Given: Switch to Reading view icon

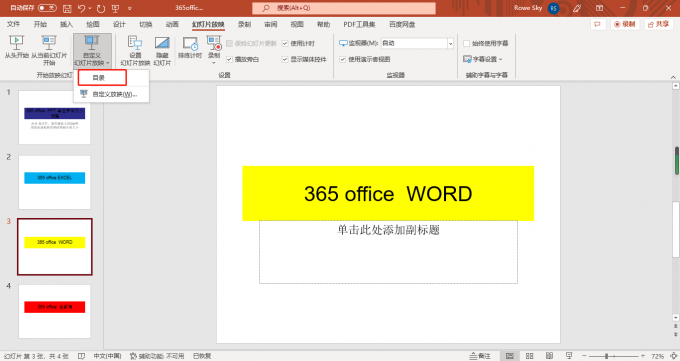Looking at the screenshot, I should click(549, 356).
